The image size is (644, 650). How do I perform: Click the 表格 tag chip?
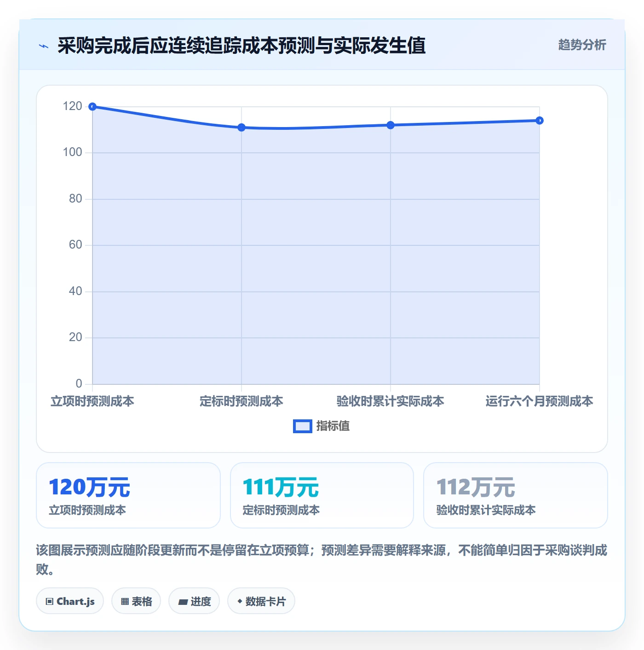pos(136,601)
